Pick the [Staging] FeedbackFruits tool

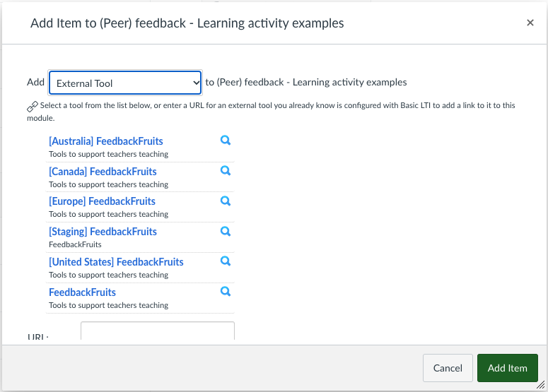pos(103,232)
